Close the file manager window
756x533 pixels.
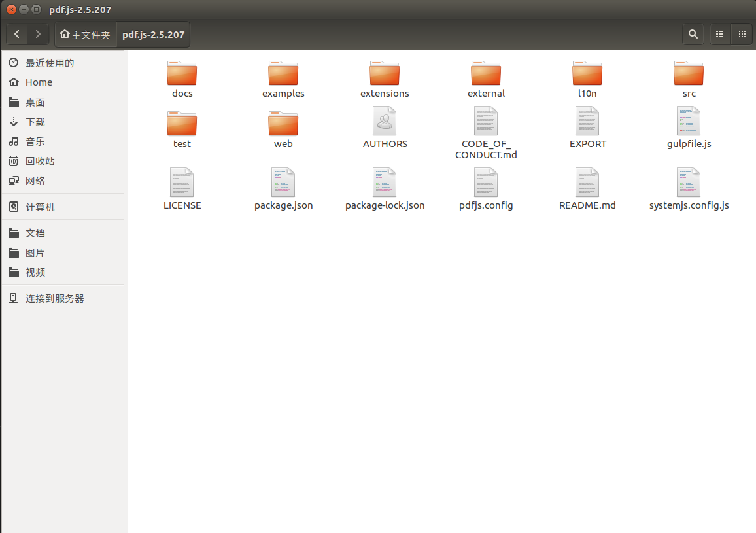point(12,9)
